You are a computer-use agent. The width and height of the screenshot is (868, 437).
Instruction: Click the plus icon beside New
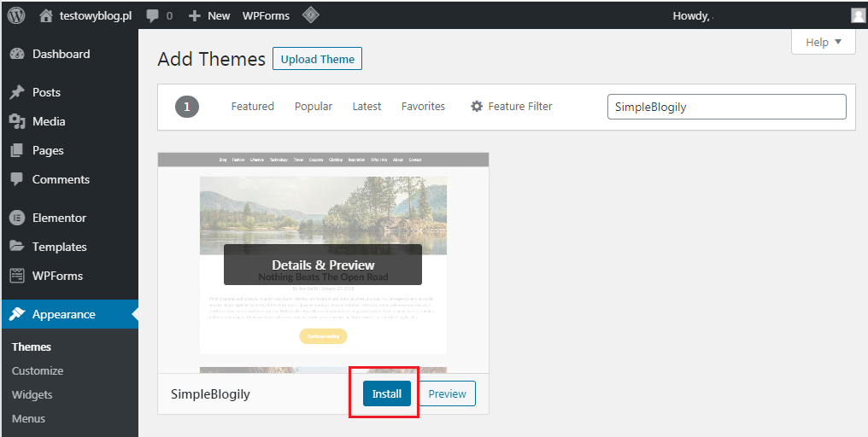click(x=194, y=16)
